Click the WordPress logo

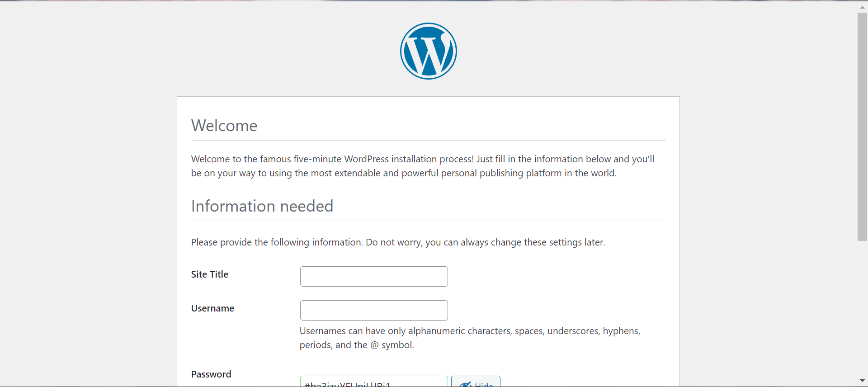tap(428, 51)
